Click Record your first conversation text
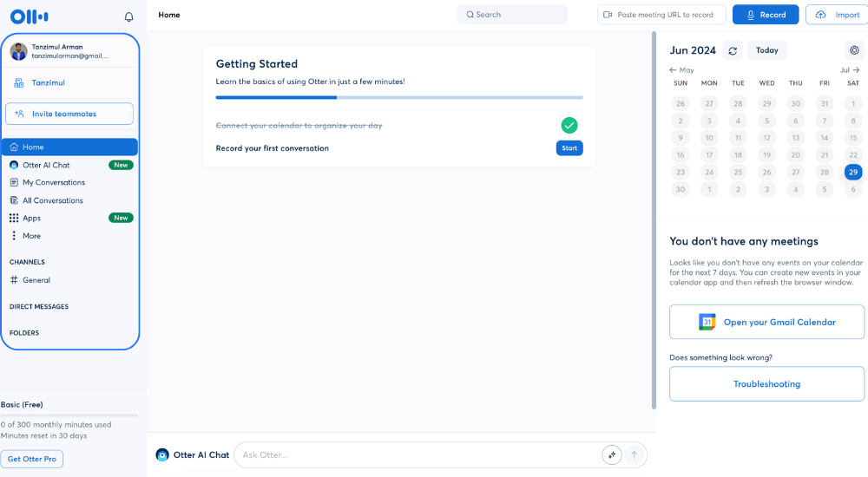This screenshot has width=868, height=477. [273, 148]
